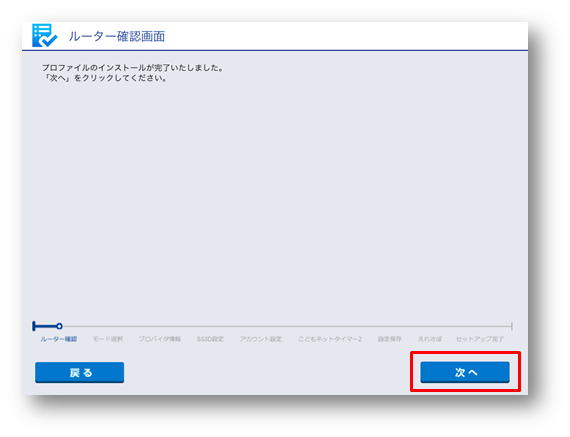Click the ルーター確認画面 title text

(x=117, y=36)
